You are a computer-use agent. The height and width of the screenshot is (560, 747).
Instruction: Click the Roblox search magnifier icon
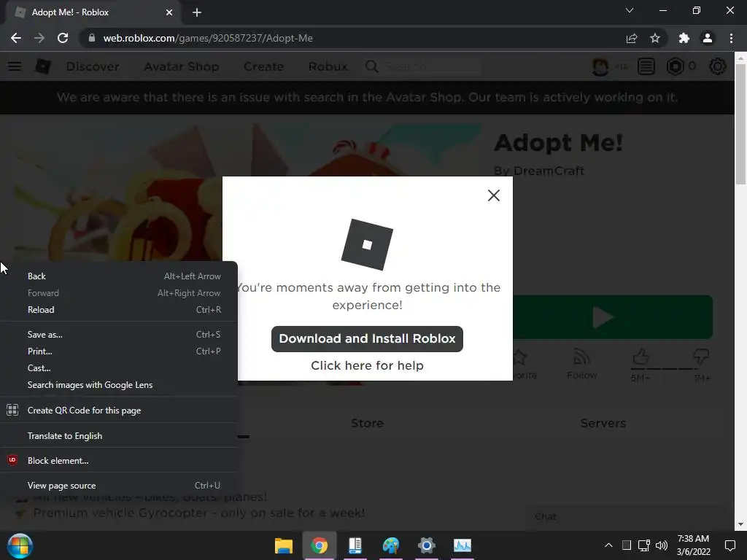point(372,66)
